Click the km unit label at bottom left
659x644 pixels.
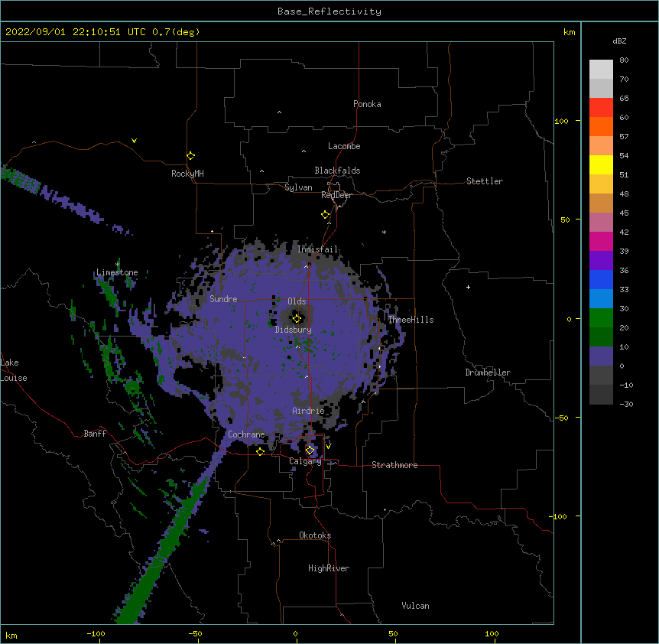(11, 636)
